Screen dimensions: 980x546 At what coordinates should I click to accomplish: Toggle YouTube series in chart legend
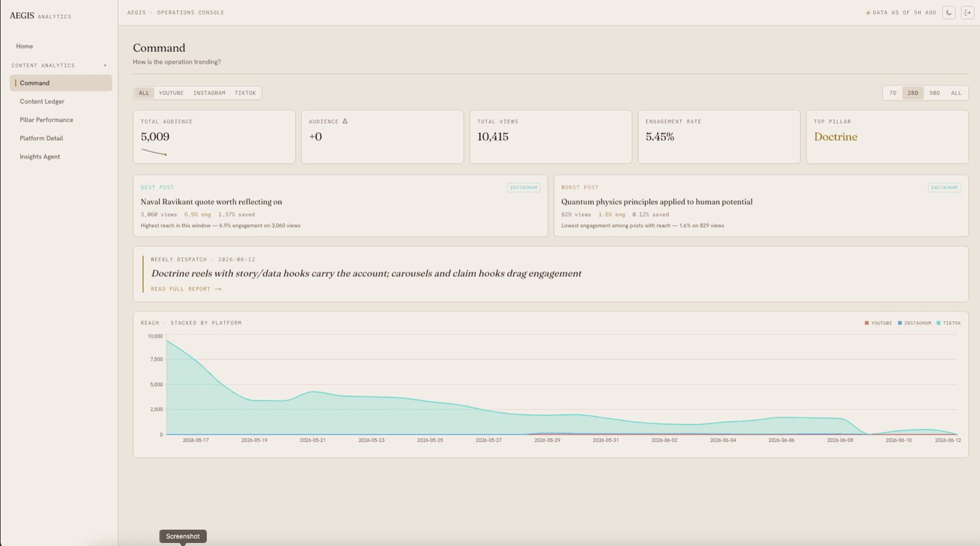point(878,323)
